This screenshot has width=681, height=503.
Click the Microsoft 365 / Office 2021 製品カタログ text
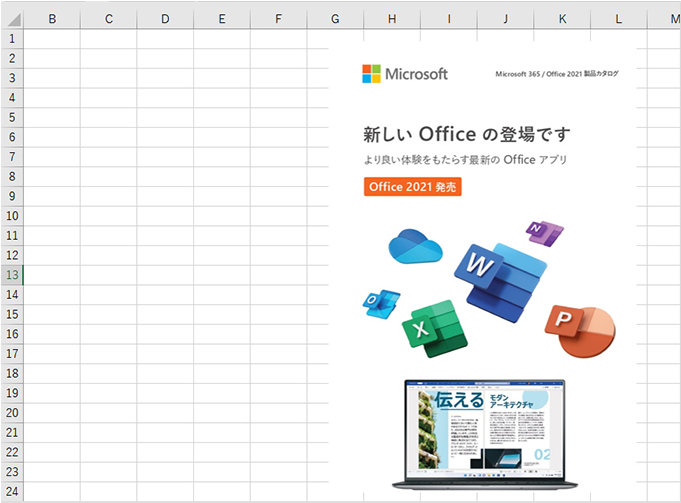(x=557, y=74)
